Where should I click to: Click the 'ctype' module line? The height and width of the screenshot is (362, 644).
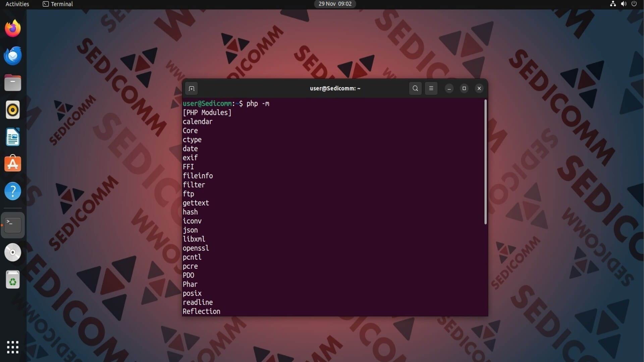point(192,140)
